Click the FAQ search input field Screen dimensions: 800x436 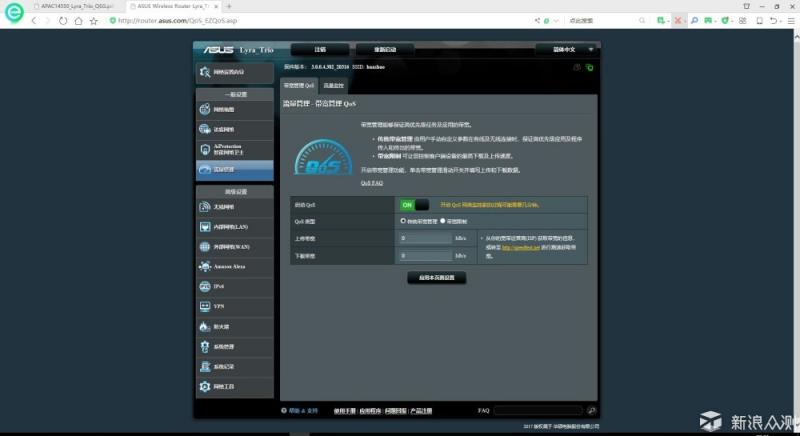point(538,410)
